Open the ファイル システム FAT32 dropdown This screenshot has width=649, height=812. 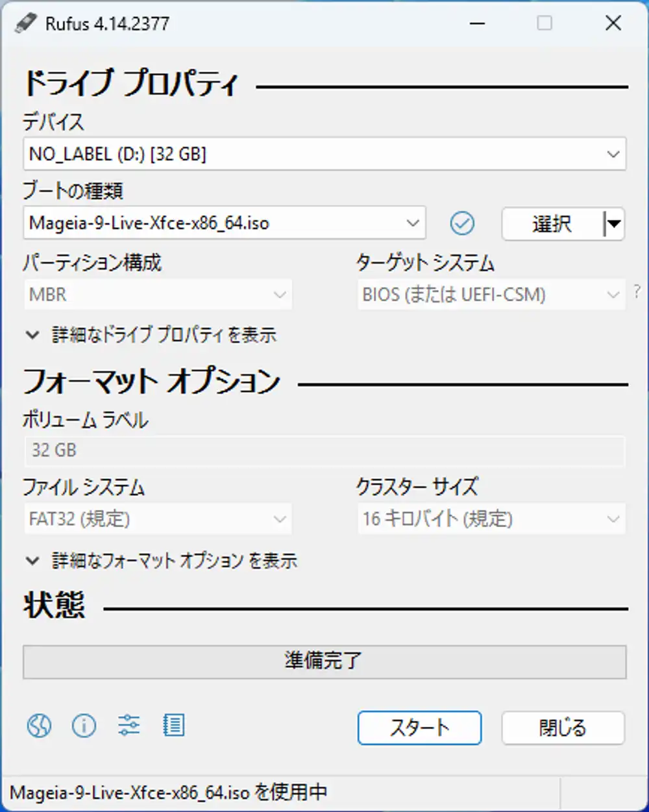(x=158, y=519)
